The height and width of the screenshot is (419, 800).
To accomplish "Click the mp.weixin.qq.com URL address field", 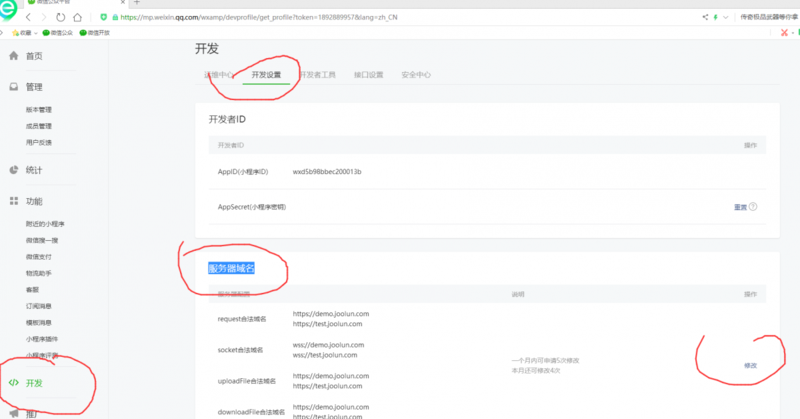I will pos(259,17).
